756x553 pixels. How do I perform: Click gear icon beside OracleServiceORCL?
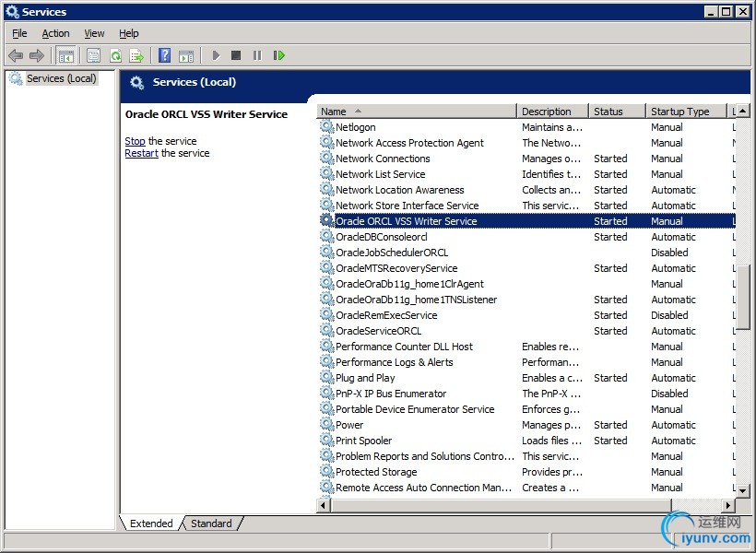[327, 331]
